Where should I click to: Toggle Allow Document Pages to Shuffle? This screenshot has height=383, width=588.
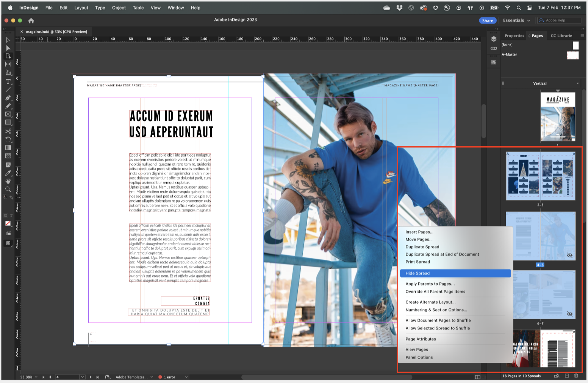(438, 320)
